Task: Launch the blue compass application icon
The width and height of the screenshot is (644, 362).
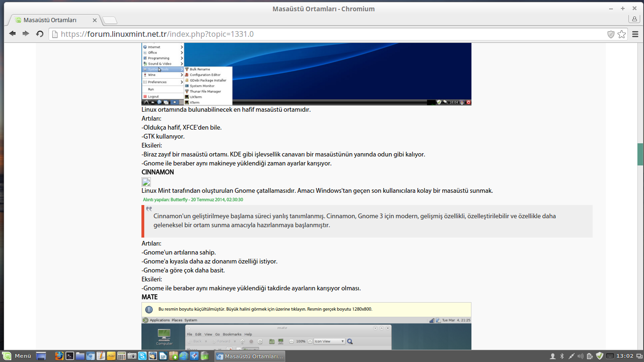Action: pos(194,356)
